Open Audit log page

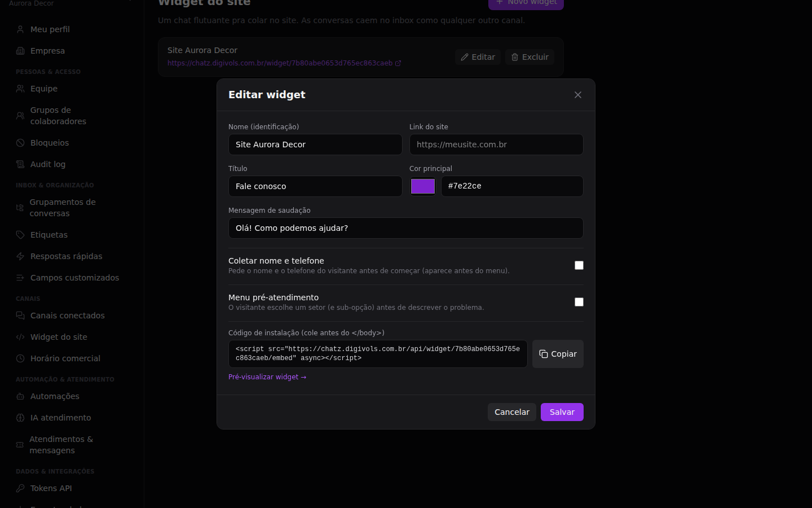(x=72, y=164)
